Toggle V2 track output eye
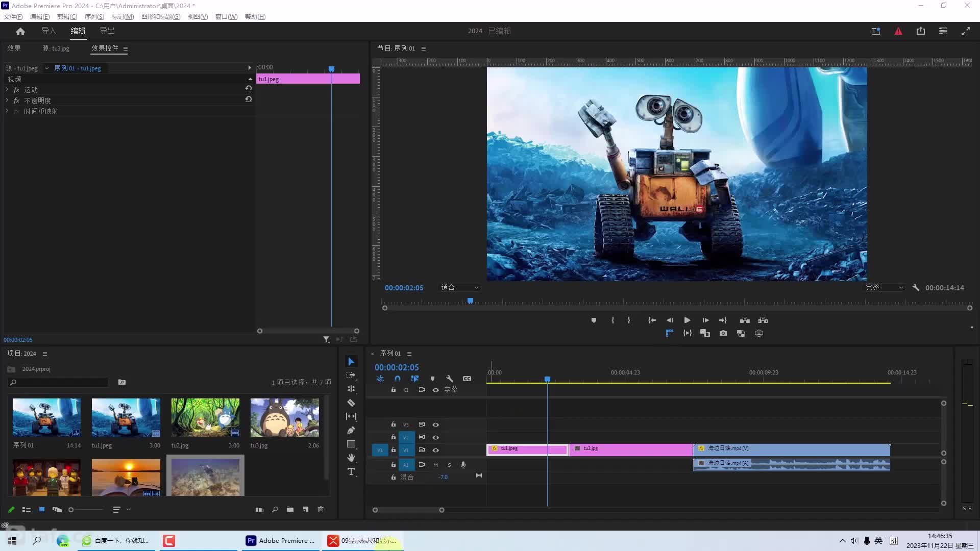 tap(436, 437)
